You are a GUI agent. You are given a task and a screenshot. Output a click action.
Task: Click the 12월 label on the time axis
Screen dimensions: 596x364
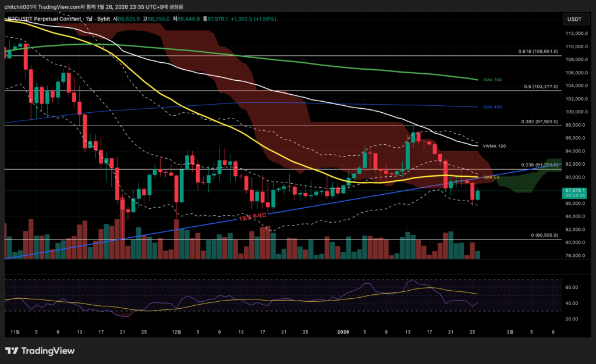[177, 332]
